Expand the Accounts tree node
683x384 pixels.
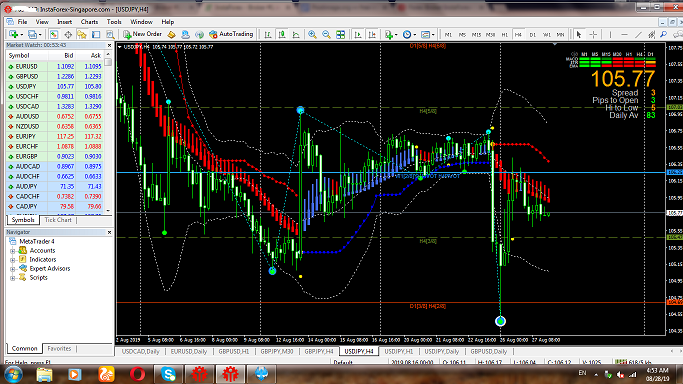click(x=13, y=251)
